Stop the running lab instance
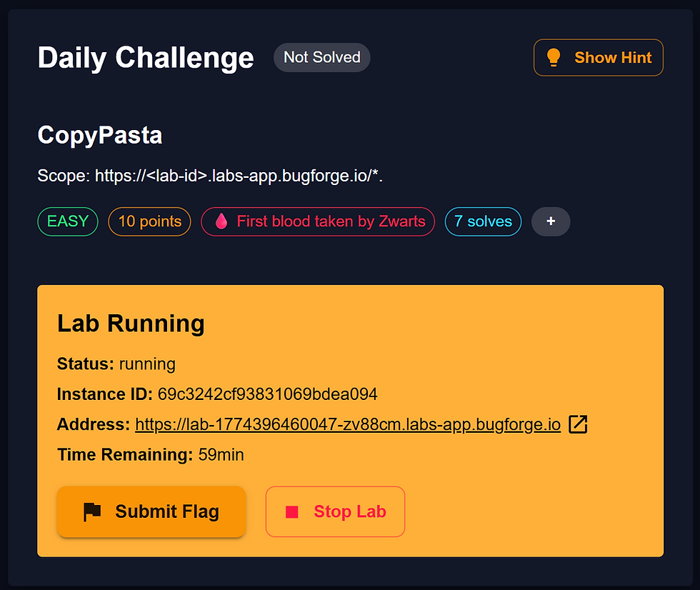Image resolution: width=700 pixels, height=590 pixels. tap(335, 511)
